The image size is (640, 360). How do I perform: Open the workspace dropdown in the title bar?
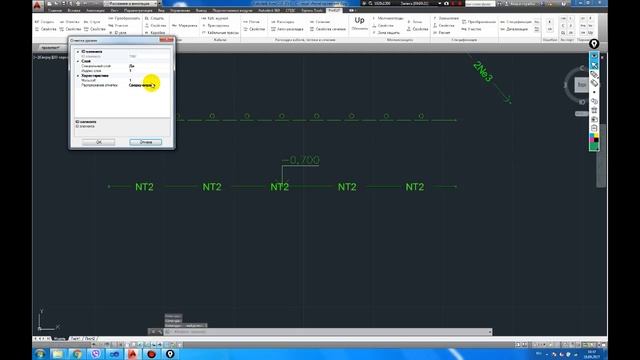pyautogui.click(x=132, y=4)
